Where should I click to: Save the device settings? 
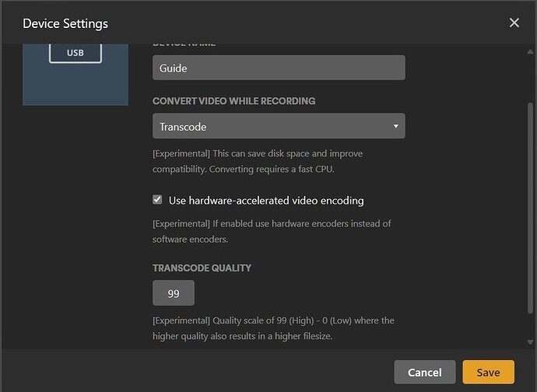click(488, 372)
